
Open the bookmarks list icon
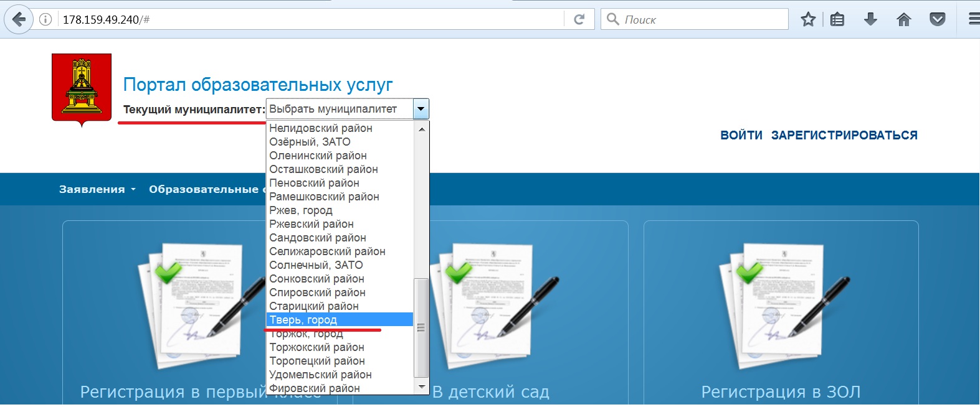click(x=837, y=19)
